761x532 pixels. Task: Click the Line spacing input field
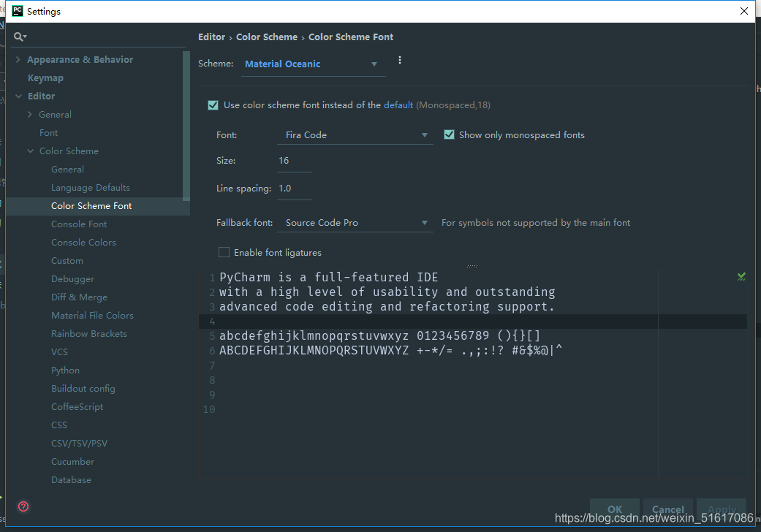click(x=294, y=188)
